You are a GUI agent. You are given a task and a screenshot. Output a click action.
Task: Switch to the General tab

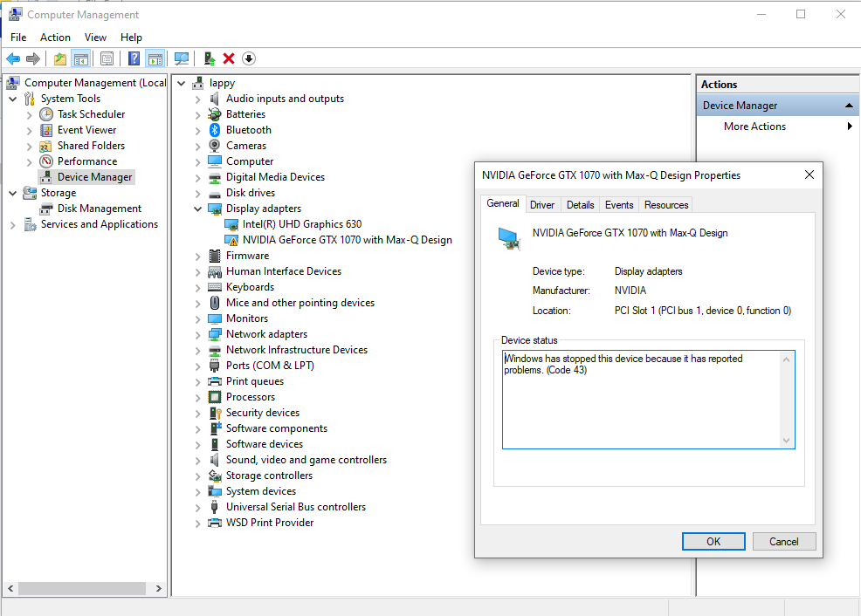coord(502,203)
